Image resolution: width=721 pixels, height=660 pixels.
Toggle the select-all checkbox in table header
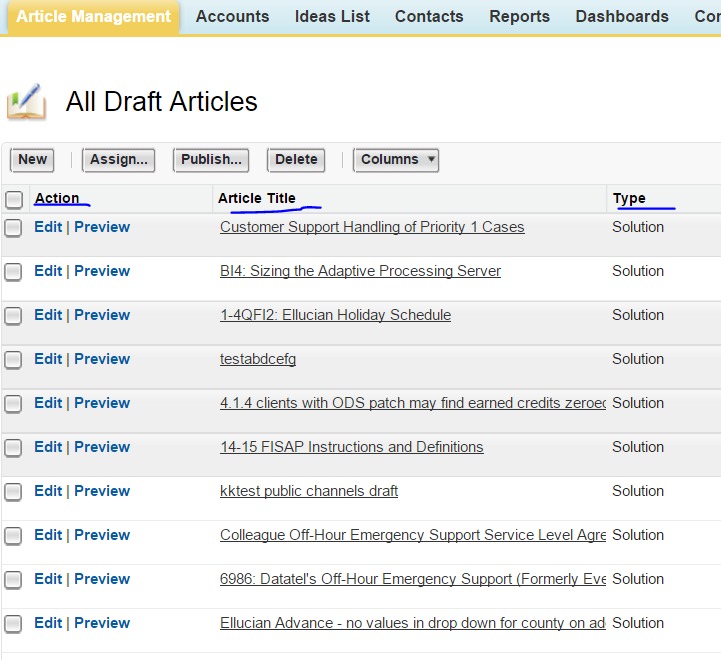[14, 199]
